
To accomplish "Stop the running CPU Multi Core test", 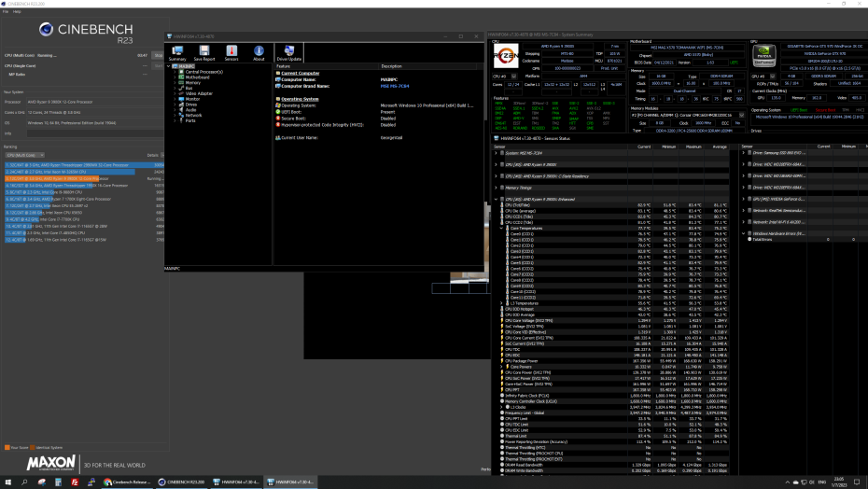I will point(159,55).
